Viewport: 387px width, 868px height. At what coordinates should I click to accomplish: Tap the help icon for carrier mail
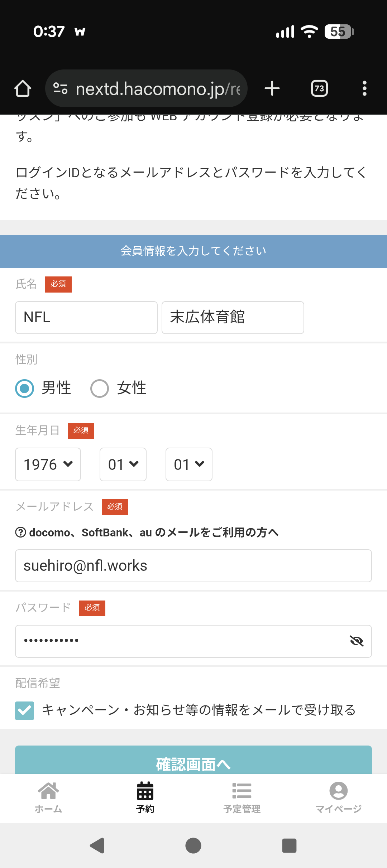21,532
